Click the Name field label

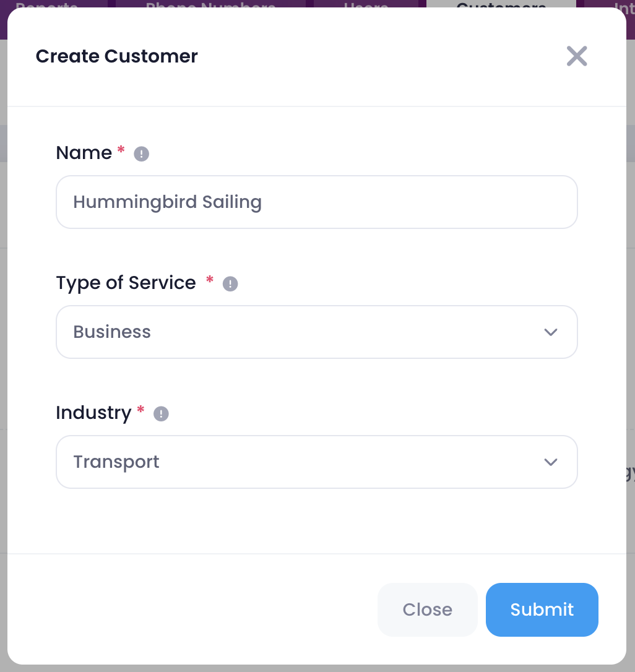(x=84, y=153)
